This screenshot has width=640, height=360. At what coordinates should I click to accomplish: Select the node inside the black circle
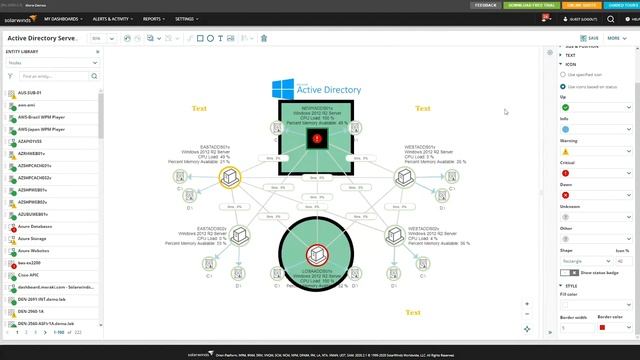click(317, 255)
